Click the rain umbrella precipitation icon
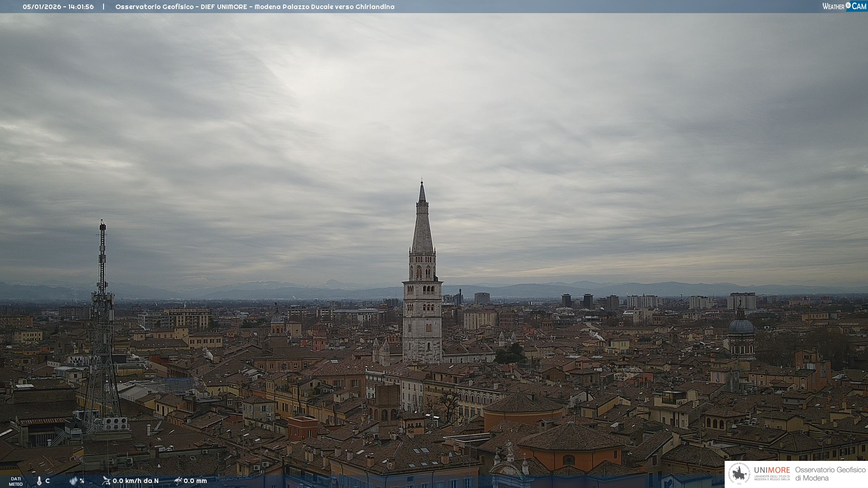The height and width of the screenshot is (488, 868). (x=178, y=481)
